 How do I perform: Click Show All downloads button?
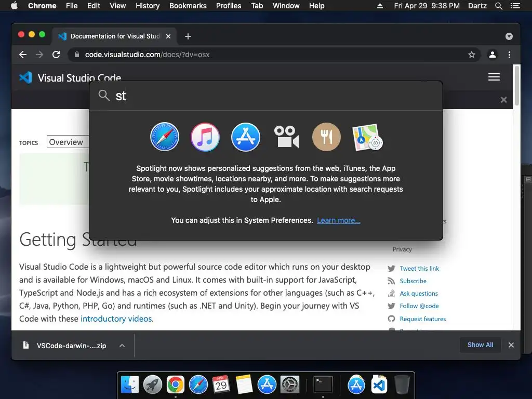point(480,345)
